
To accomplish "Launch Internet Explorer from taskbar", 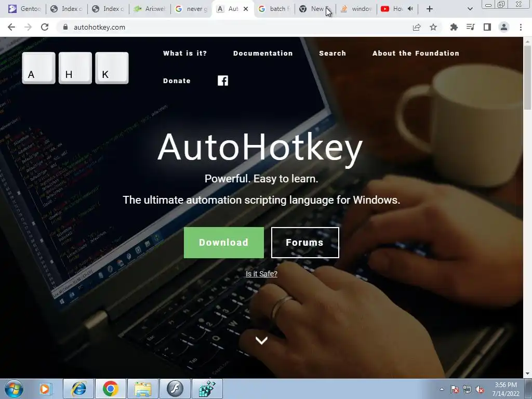I will [78, 389].
